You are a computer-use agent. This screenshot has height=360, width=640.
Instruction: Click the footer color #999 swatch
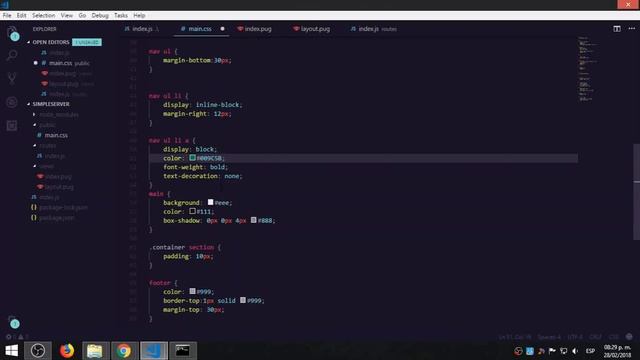[x=192, y=291]
